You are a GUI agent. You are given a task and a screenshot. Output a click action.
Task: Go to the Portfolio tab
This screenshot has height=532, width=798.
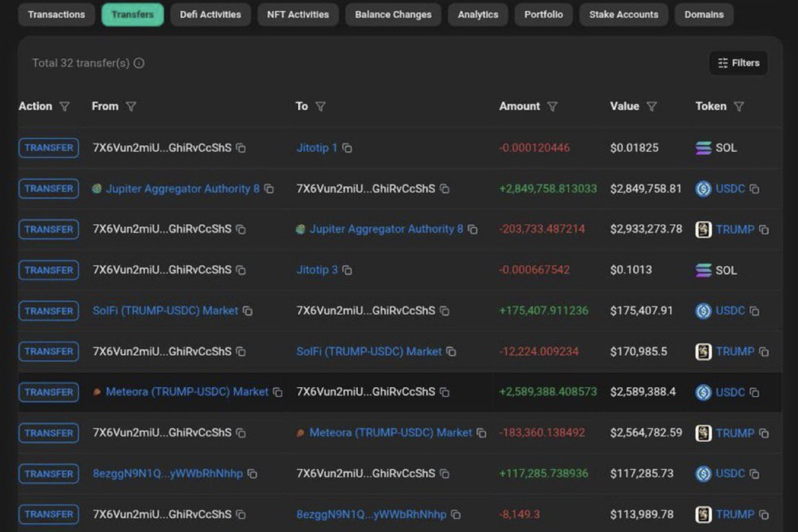click(544, 14)
